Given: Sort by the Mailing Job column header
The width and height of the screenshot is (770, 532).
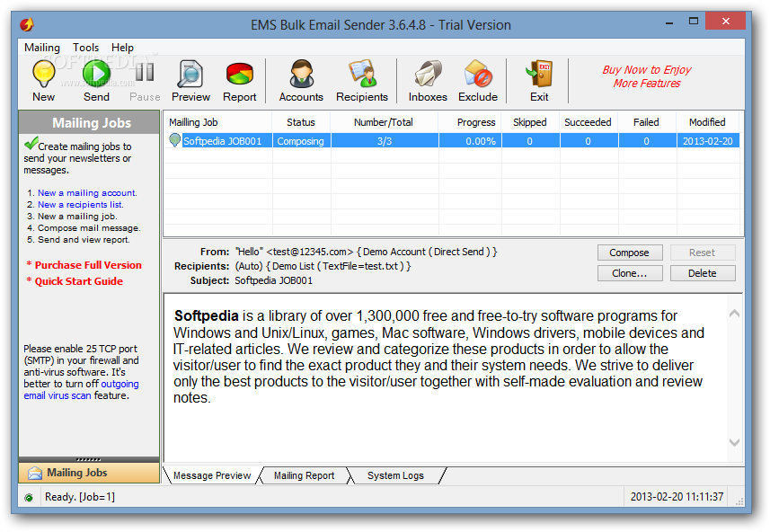Looking at the screenshot, I should coord(217,122).
